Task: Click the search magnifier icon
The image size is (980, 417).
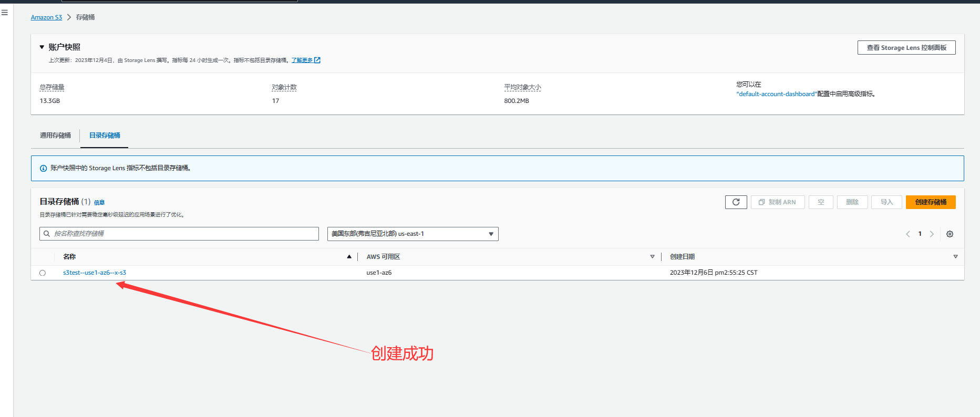Action: coord(47,234)
